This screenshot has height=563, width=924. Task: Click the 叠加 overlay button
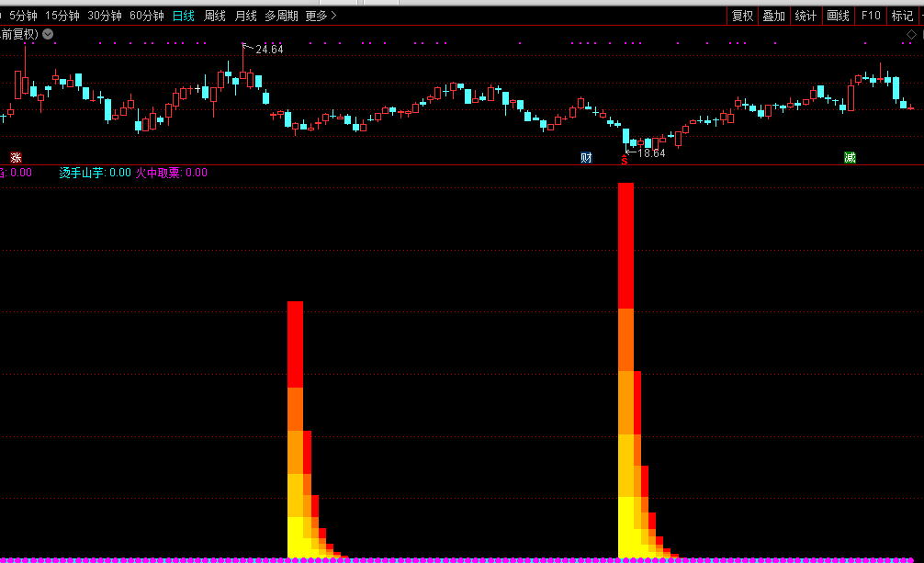773,16
